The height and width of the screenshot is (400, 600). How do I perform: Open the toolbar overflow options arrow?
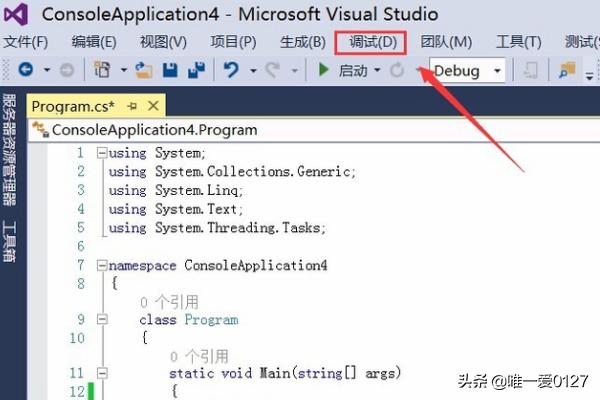tap(590, 75)
